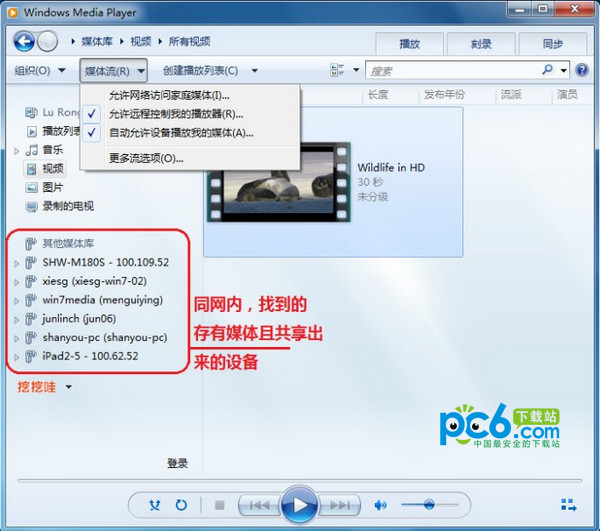The height and width of the screenshot is (531, 600).
Task: Click in the 搜索 search field
Action: click(x=453, y=70)
